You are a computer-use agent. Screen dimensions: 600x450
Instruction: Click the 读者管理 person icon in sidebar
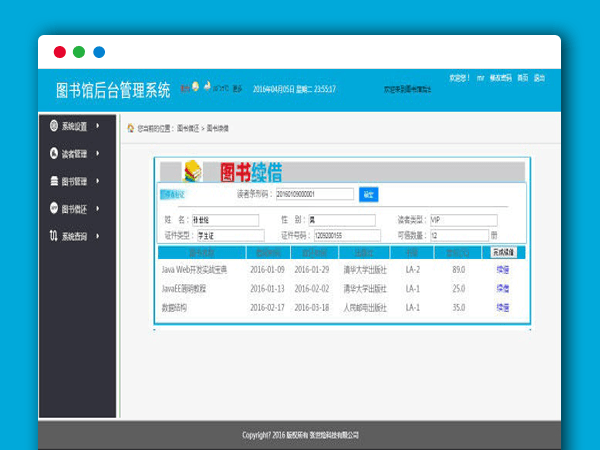[53, 154]
